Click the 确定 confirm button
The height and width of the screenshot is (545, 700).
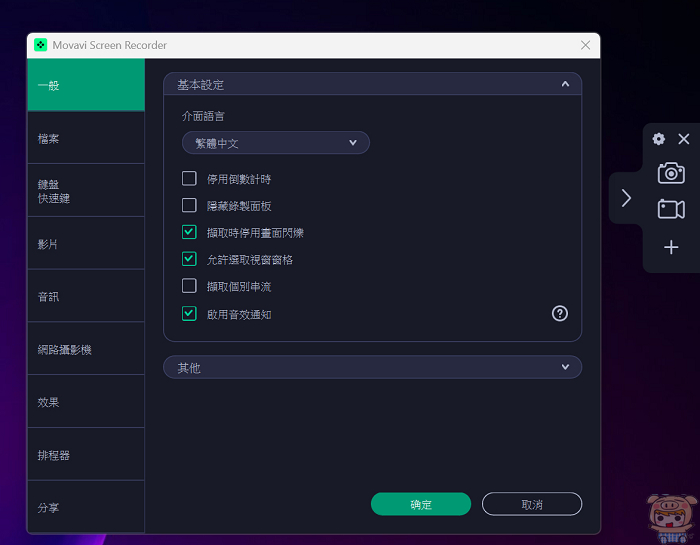421,505
